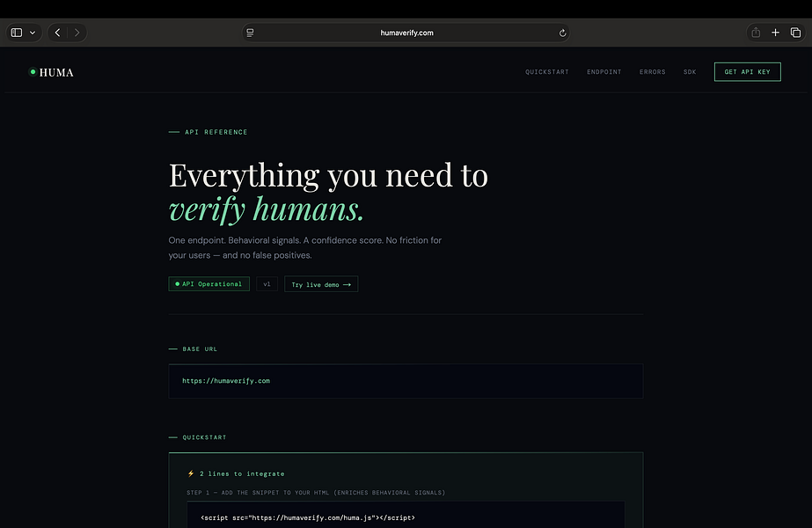Click the Get API Key button
The height and width of the screenshot is (528, 812).
pyautogui.click(x=747, y=72)
